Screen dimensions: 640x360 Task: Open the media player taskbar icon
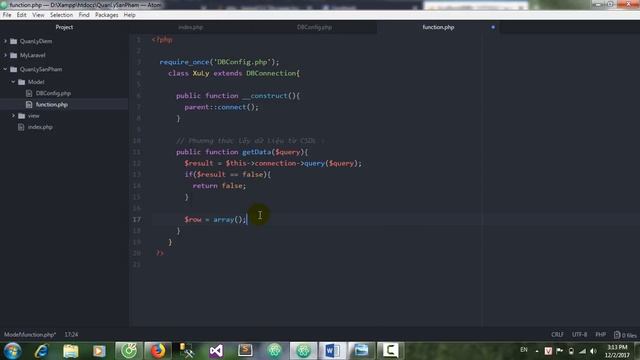(x=99, y=351)
